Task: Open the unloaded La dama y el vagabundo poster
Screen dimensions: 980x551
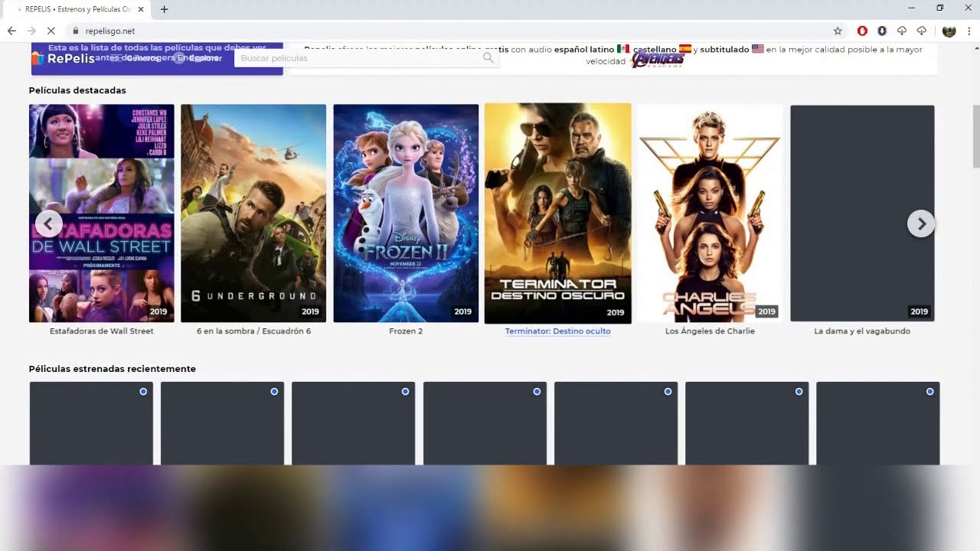Action: coord(862,213)
